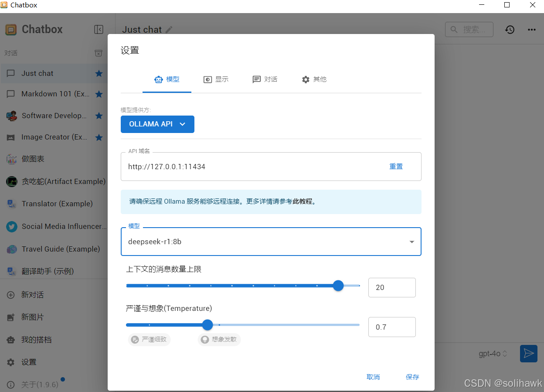The image size is (544, 392).
Task: Select the 做图表 conversation label
Action: point(33,159)
